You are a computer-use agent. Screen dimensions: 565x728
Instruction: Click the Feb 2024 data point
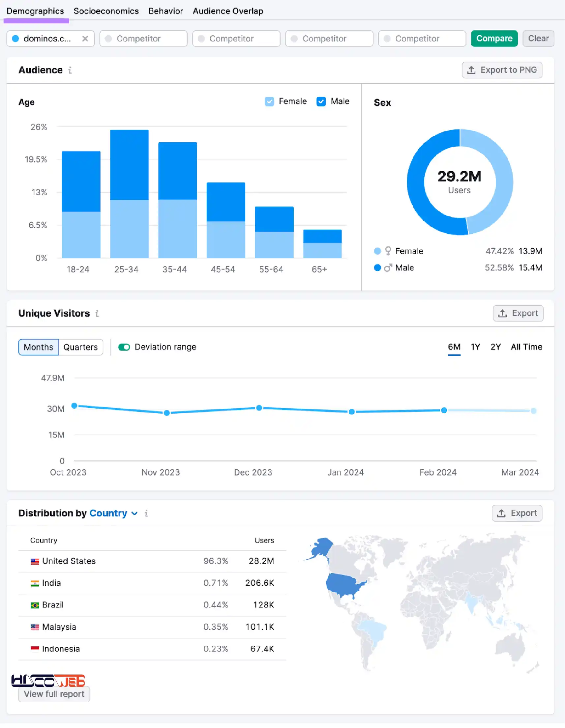(444, 411)
